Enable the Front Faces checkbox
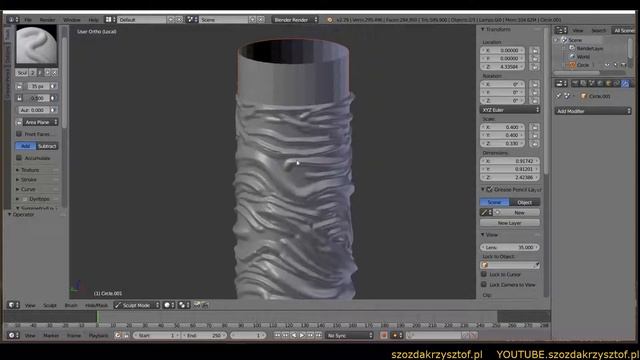Viewport: 640px width, 360px height. [x=19, y=134]
